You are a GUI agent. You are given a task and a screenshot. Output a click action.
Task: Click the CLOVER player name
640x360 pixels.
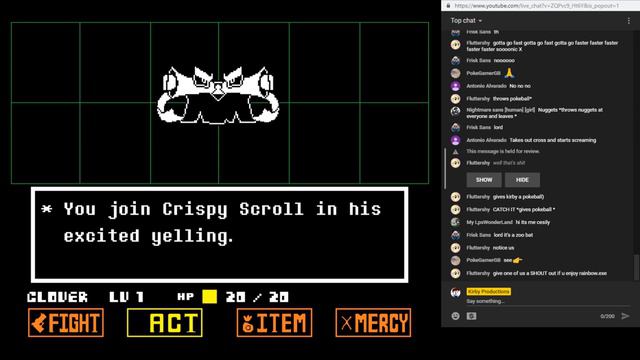[58, 297]
